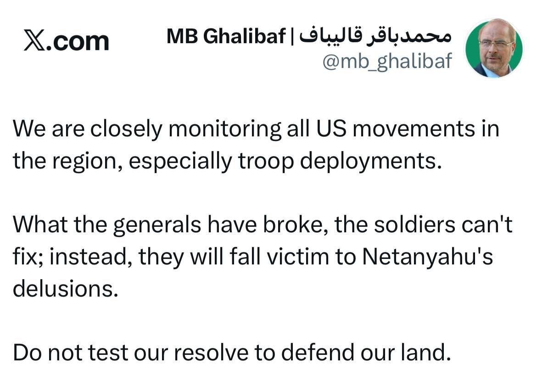Open the @mb_ghalibaf profile avatar
This screenshot has width=537, height=392.
pyautogui.click(x=493, y=48)
